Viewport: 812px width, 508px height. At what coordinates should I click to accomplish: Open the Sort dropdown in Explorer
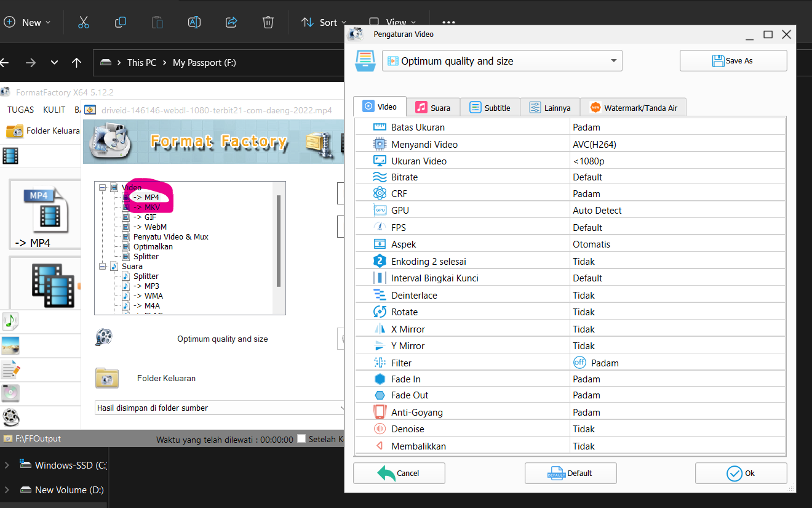click(x=324, y=22)
